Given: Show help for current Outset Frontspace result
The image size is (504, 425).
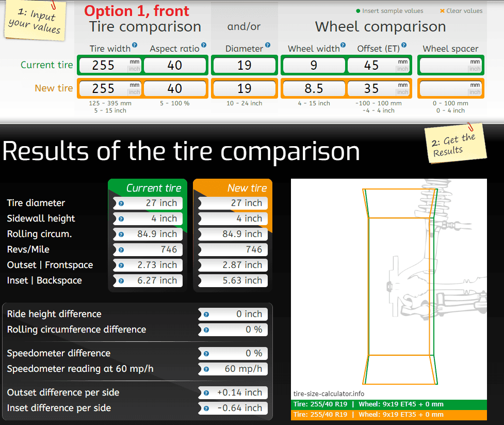Looking at the screenshot, I should [x=121, y=265].
